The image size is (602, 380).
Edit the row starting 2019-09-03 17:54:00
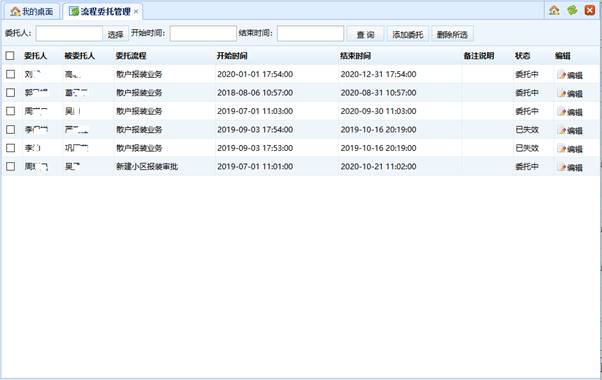tap(570, 130)
